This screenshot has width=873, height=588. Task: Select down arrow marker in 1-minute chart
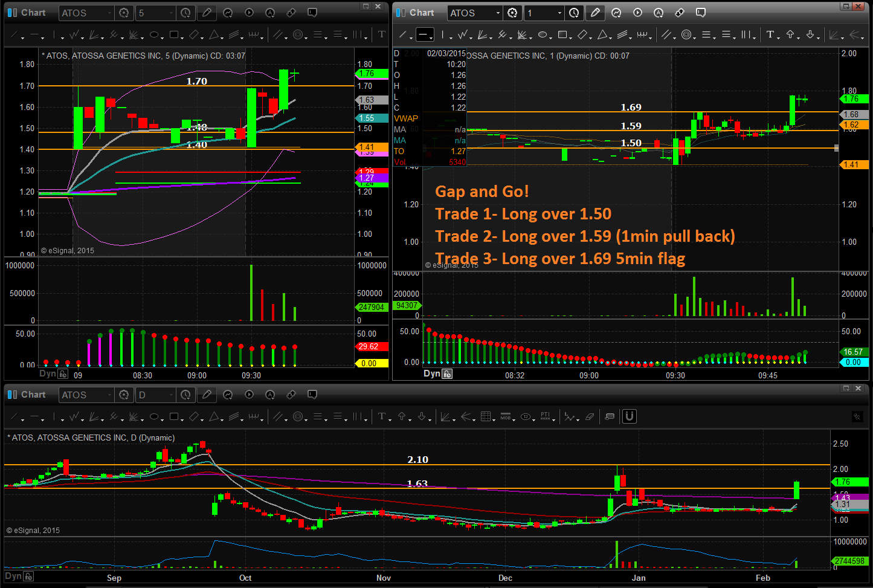tap(810, 35)
